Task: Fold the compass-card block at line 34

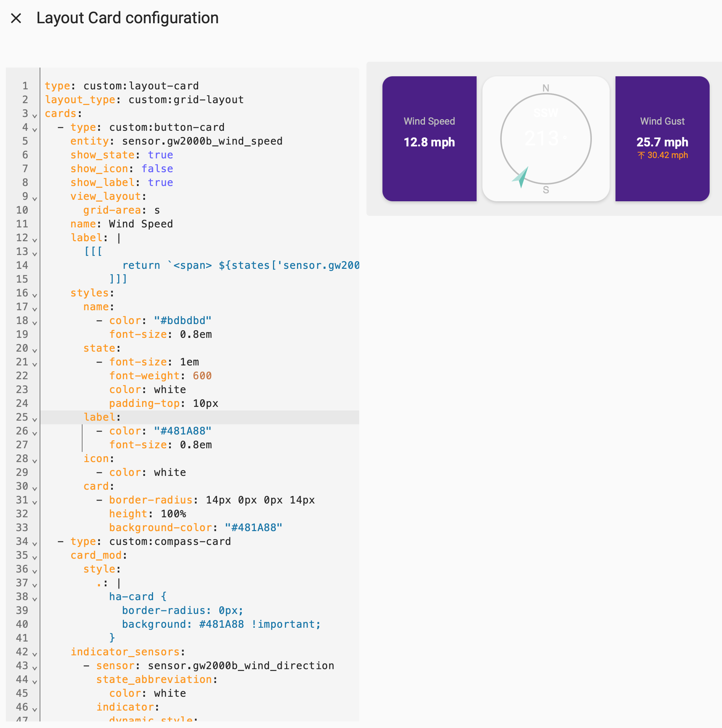Action: point(35,544)
